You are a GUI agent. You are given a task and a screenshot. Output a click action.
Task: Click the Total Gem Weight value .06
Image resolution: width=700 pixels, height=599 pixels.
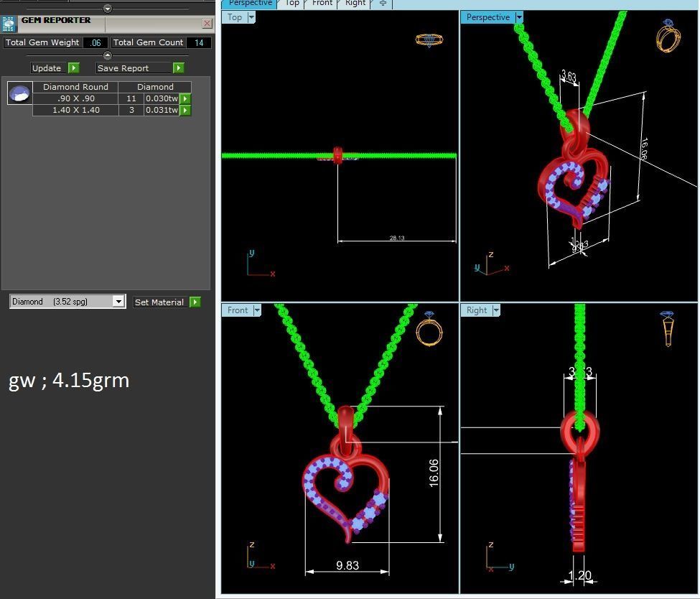pyautogui.click(x=95, y=42)
